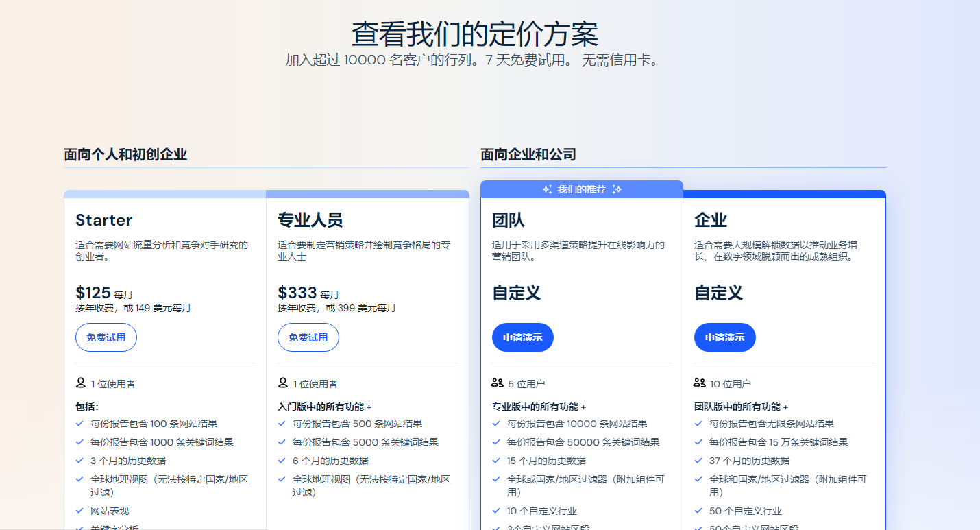
Task: Click the single-user icon in Starter plan
Action: pyautogui.click(x=81, y=383)
